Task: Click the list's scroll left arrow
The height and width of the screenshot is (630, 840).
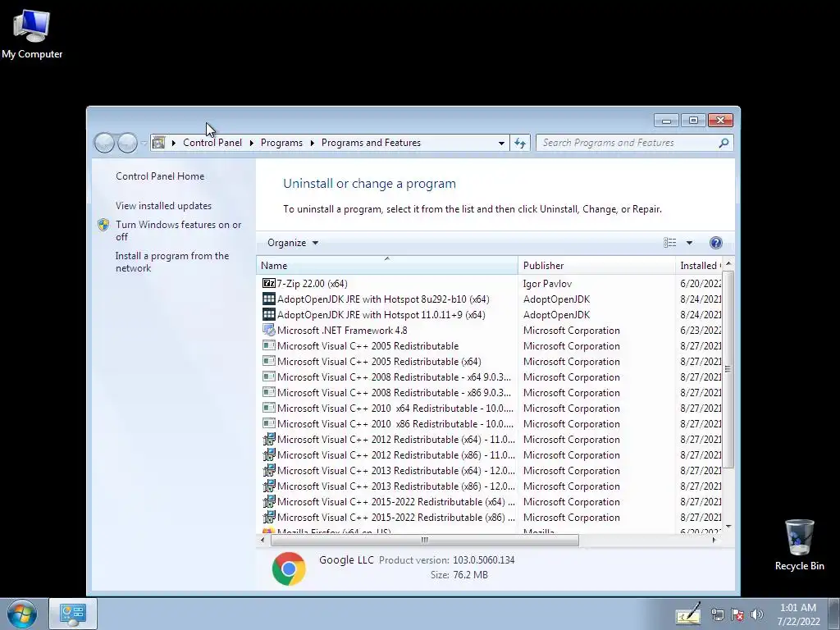Action: [x=262, y=540]
